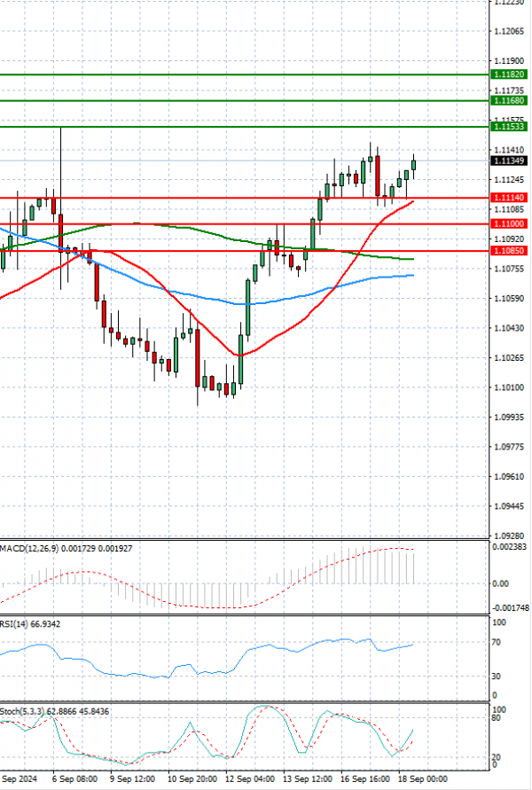Click the RSI scale level 70
532x790 pixels.
(x=496, y=643)
